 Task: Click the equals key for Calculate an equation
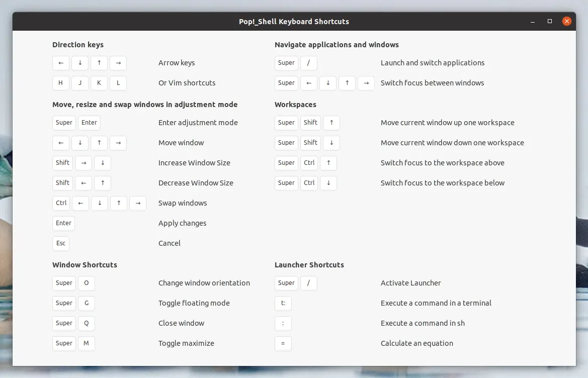point(283,343)
